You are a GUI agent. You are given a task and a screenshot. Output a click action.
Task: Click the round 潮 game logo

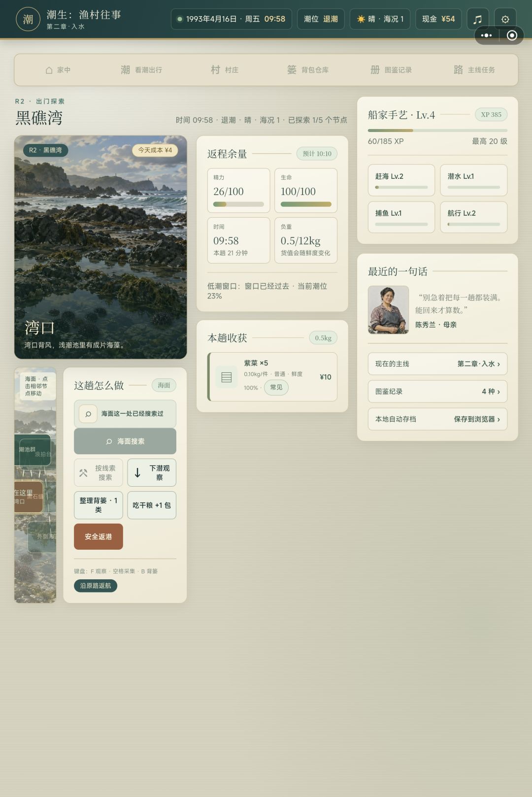click(28, 19)
